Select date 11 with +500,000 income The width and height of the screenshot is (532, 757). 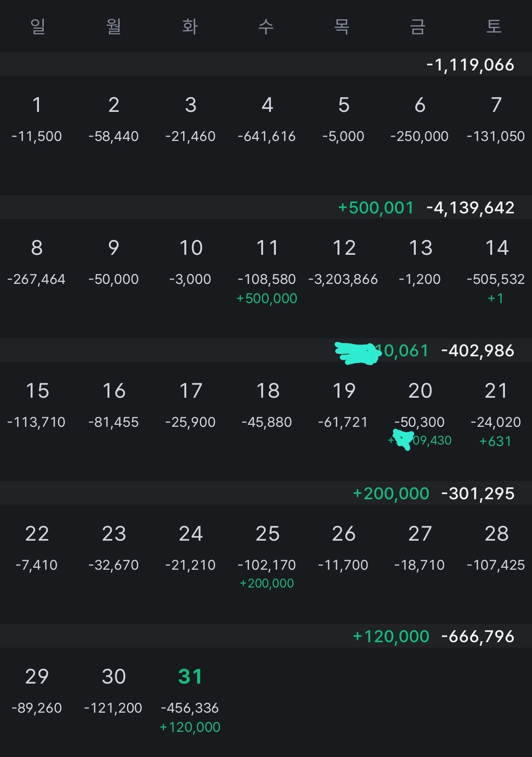267,248
